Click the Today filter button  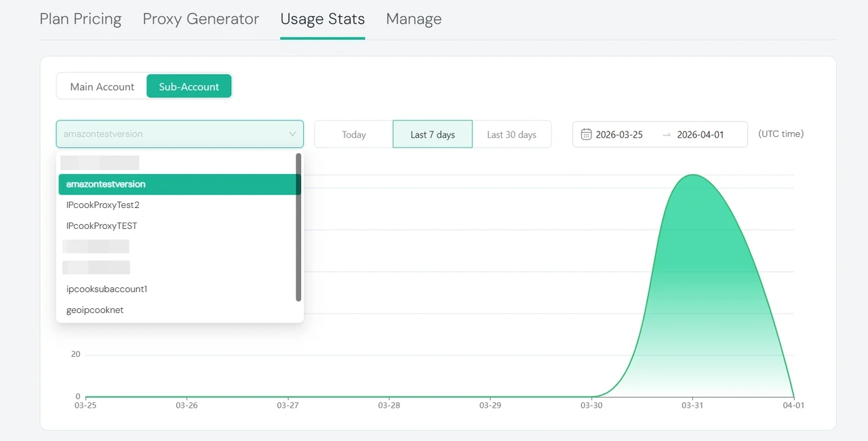click(353, 134)
